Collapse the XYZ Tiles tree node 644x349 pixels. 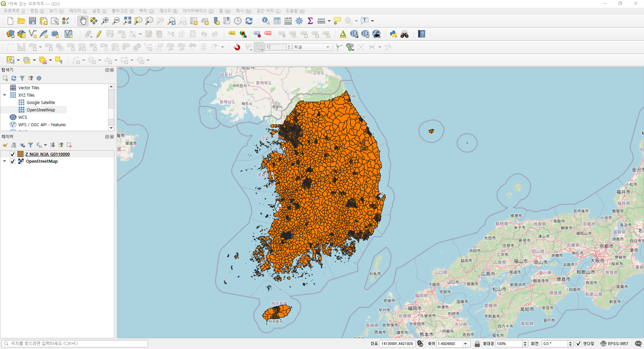(5, 95)
